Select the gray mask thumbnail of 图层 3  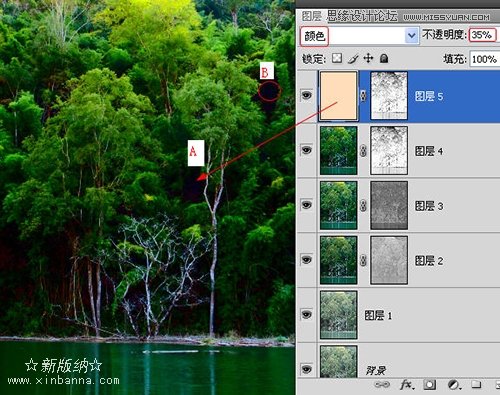(389, 205)
